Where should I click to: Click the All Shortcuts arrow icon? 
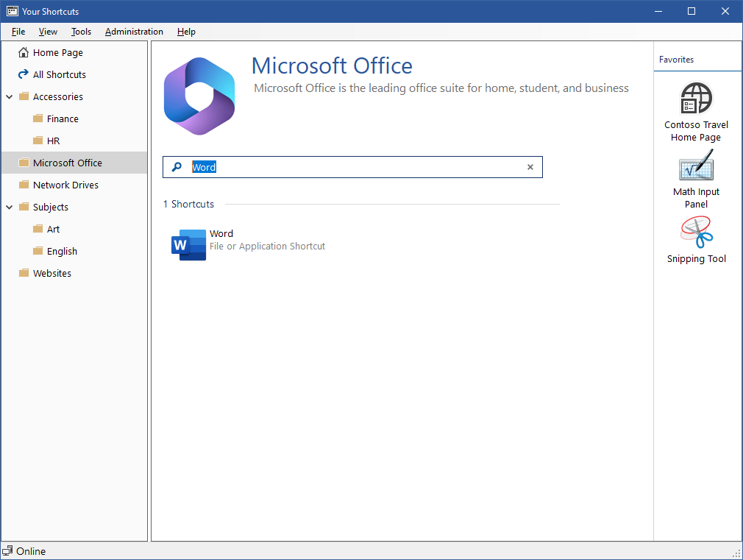coord(23,74)
